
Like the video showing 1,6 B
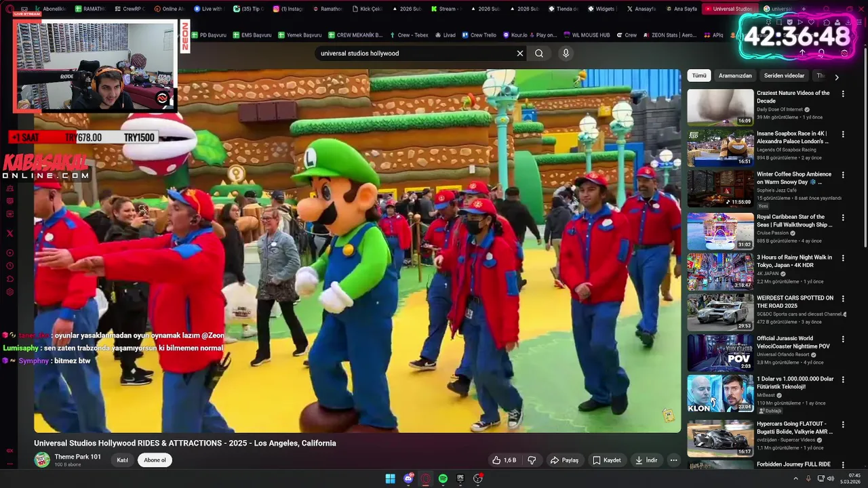click(x=504, y=460)
